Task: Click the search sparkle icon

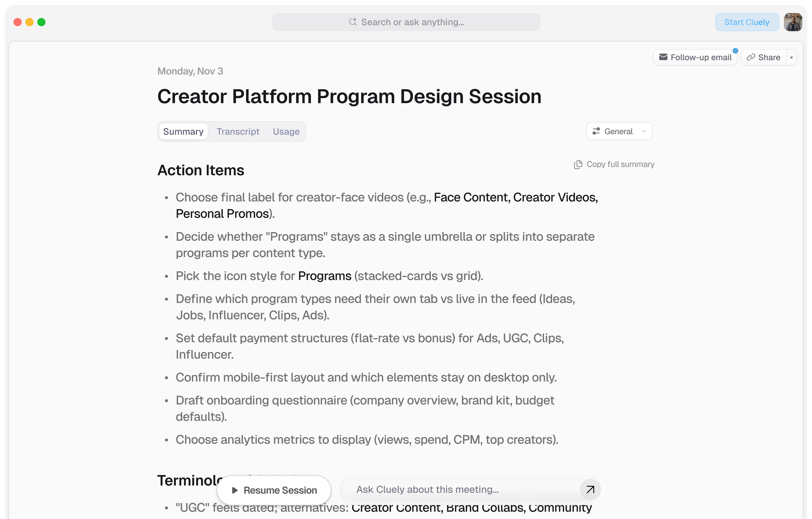Action: click(353, 22)
